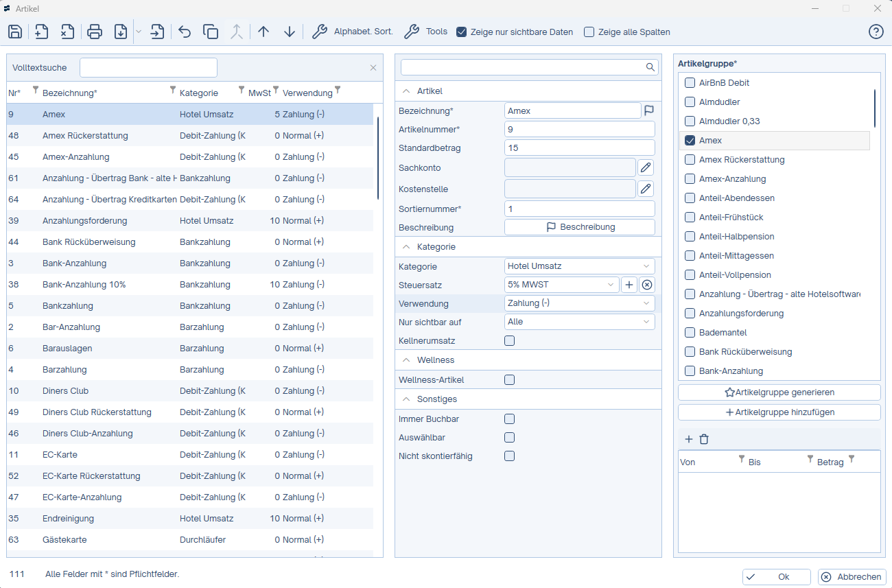Click into the Volltextsuche search field
Screen dimensions: 892x588
[x=148, y=68]
